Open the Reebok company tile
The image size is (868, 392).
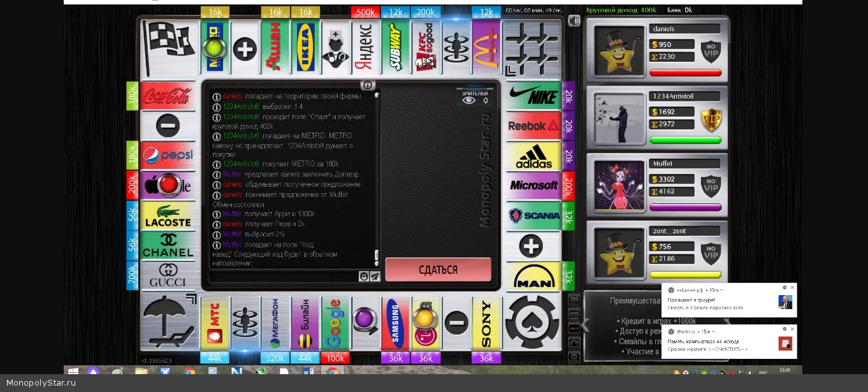[x=533, y=126]
